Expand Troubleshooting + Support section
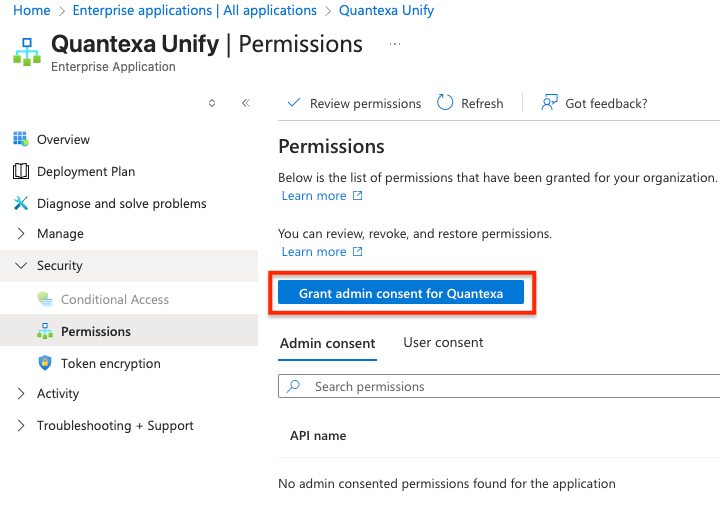720x514 pixels. (21, 425)
